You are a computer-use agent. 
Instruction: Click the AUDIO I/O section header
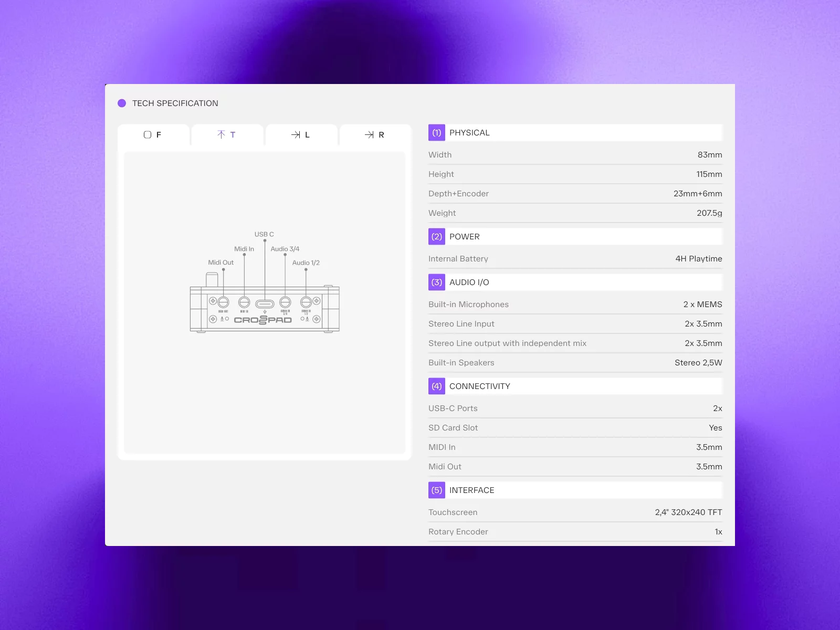click(575, 282)
